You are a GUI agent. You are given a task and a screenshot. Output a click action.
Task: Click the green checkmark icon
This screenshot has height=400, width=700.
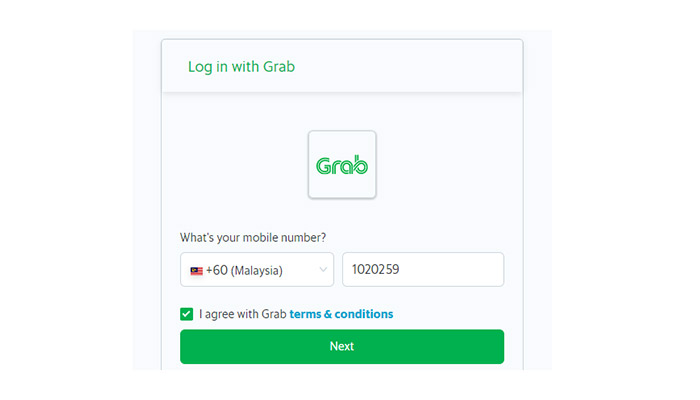[187, 314]
